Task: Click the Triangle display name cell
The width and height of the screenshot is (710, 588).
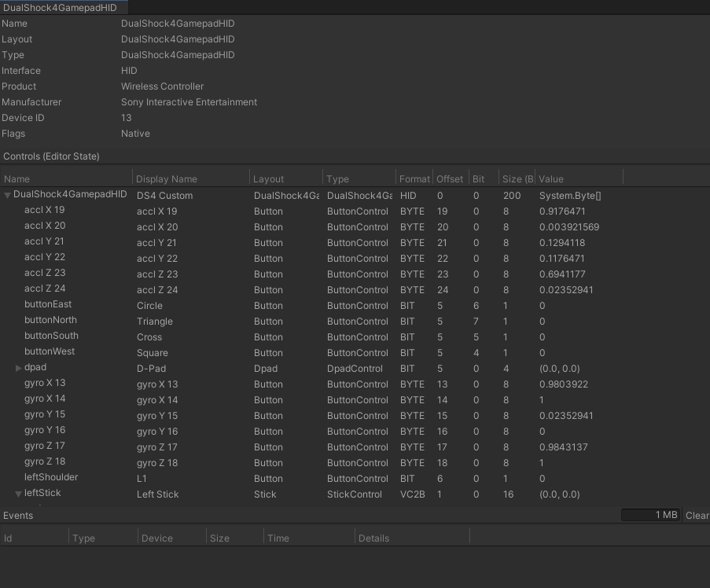Action: (x=155, y=322)
